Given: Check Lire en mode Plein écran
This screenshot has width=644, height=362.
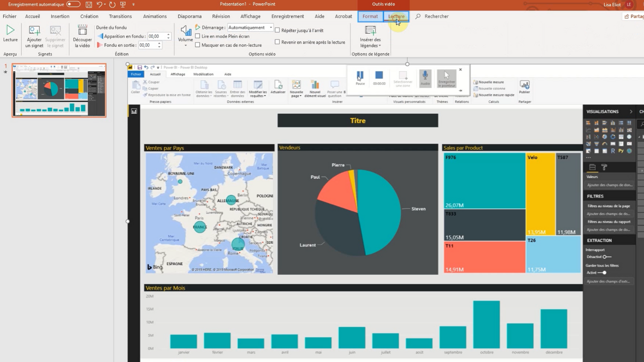Looking at the screenshot, I should tap(198, 36).
